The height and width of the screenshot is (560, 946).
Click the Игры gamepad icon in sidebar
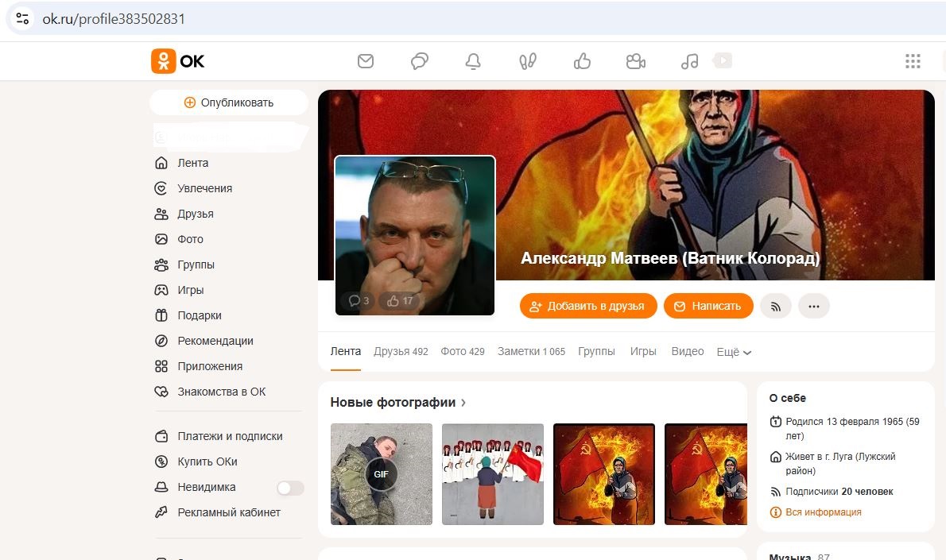(161, 290)
